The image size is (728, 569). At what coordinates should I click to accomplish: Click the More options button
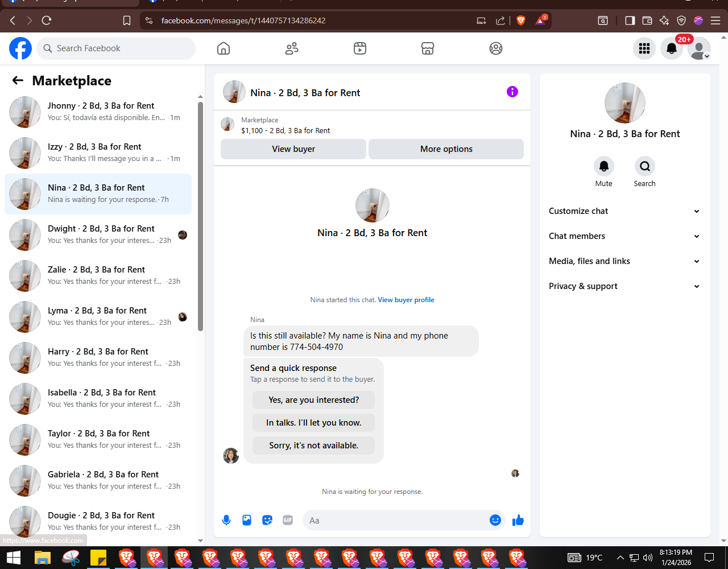[446, 149]
